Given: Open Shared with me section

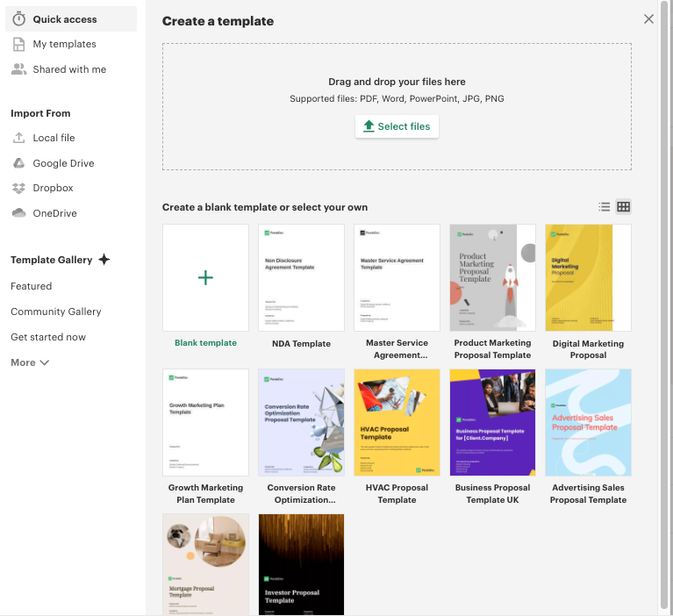Looking at the screenshot, I should [71, 69].
